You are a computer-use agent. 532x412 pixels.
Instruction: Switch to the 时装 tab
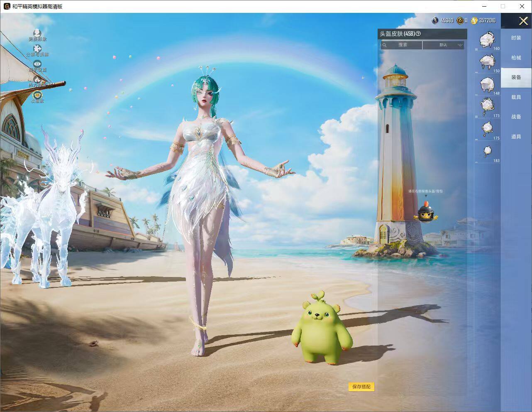pos(516,38)
